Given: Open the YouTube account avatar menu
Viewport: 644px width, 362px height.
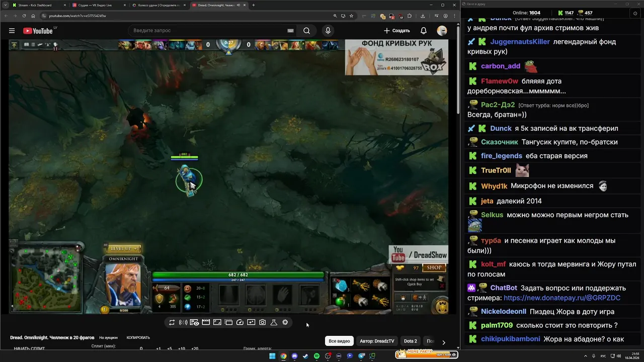Looking at the screenshot, I should coord(442,31).
